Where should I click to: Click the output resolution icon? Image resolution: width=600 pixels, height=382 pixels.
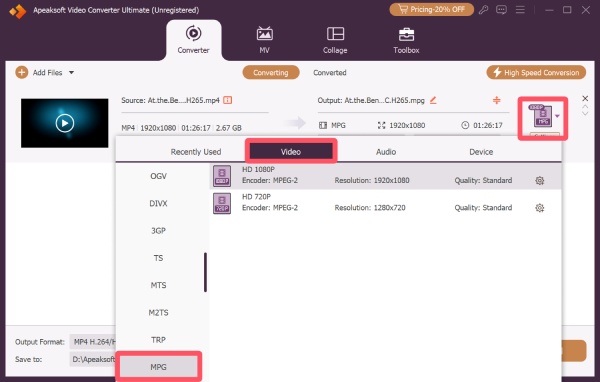(381, 125)
